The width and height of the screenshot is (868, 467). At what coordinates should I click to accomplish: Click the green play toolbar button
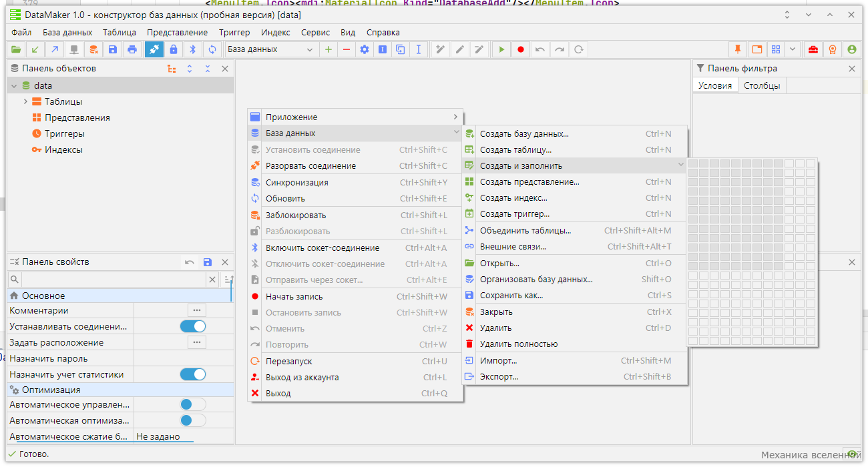click(501, 49)
